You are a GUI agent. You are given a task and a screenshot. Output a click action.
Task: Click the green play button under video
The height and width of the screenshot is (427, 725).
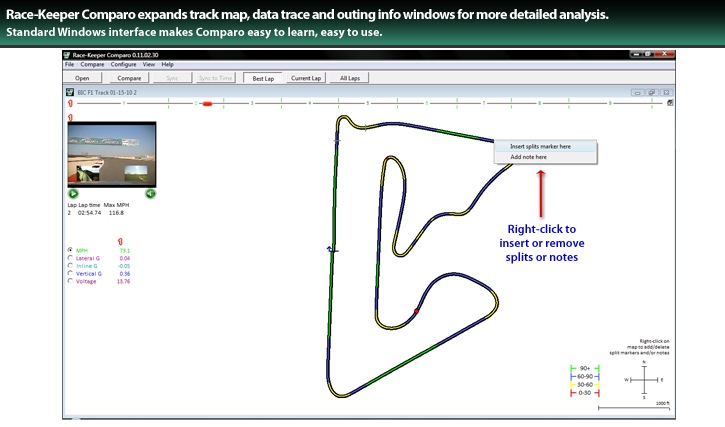[x=74, y=193]
